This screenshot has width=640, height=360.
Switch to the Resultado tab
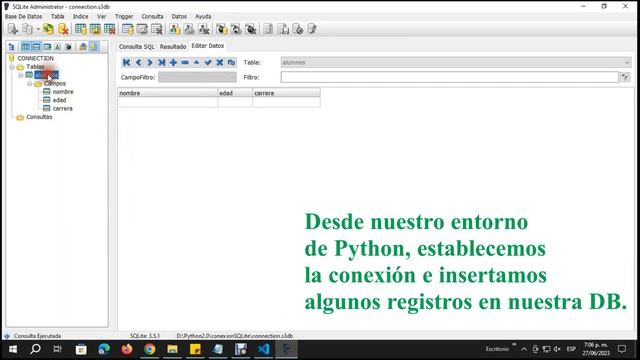pyautogui.click(x=173, y=47)
